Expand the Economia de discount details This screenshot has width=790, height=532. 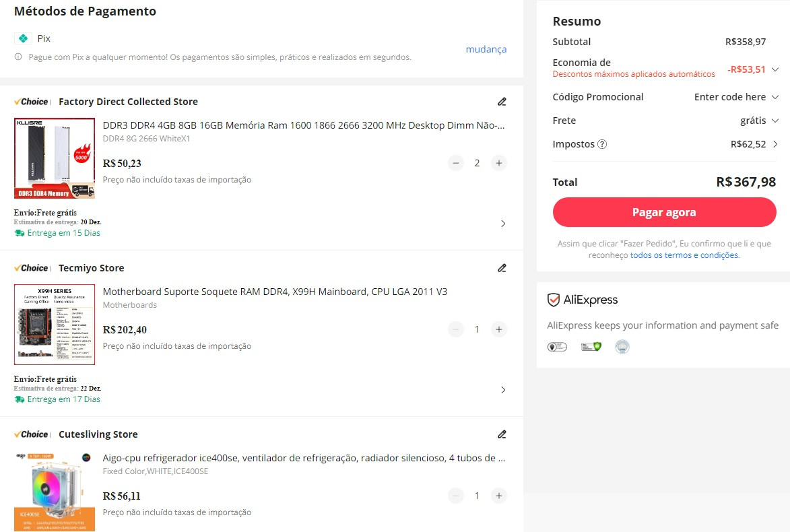tap(775, 69)
